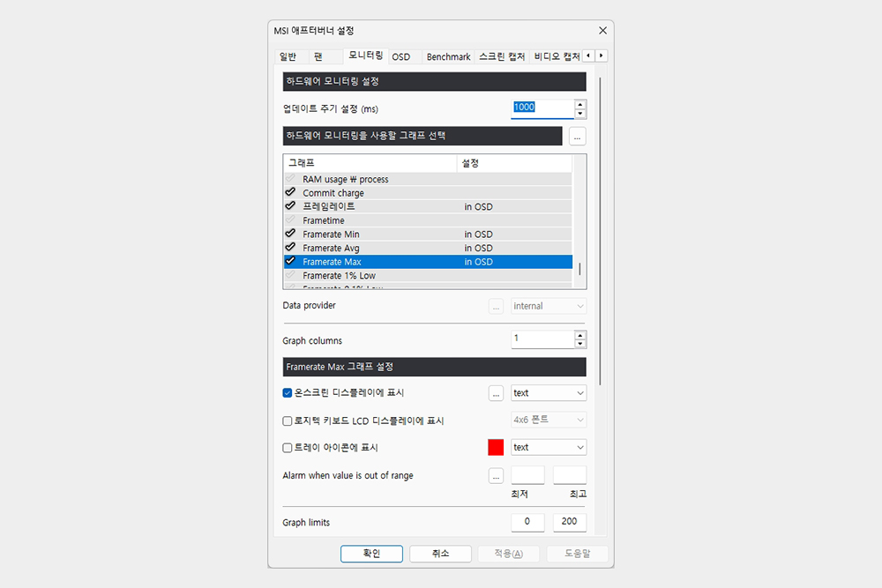Click the 그래프 column header

(x=370, y=163)
